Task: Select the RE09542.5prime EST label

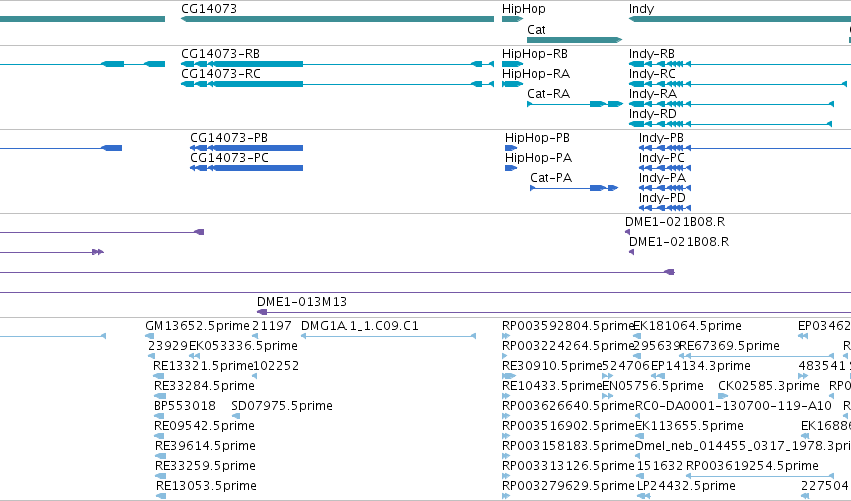Action: (x=205, y=426)
